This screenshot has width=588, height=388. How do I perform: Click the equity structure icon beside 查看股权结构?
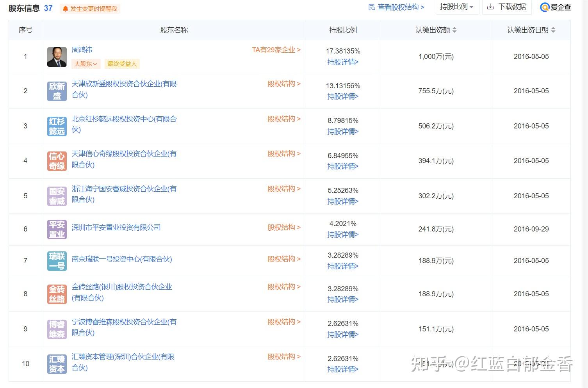click(372, 7)
